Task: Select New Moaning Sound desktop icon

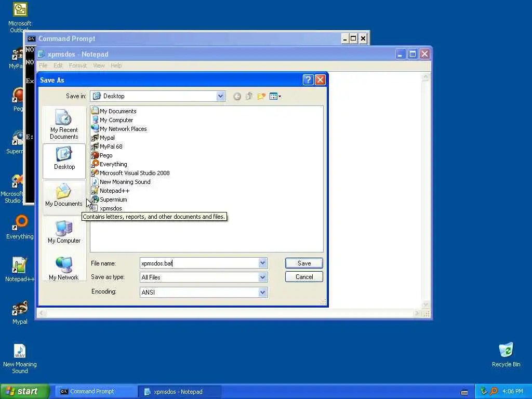Action: click(x=20, y=358)
